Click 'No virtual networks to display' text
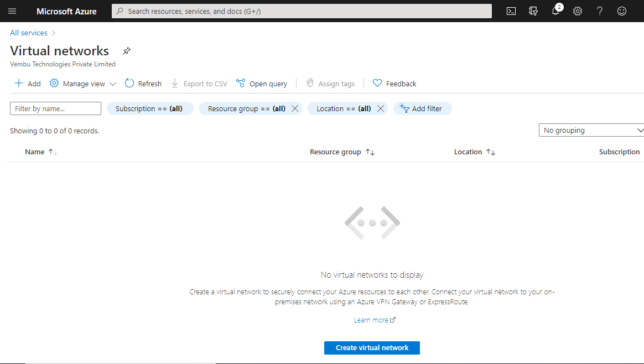This screenshot has width=644, height=364. (372, 275)
